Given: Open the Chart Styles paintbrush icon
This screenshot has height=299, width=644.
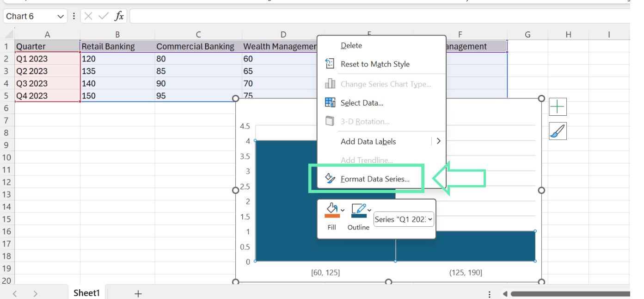Looking at the screenshot, I should [x=558, y=131].
